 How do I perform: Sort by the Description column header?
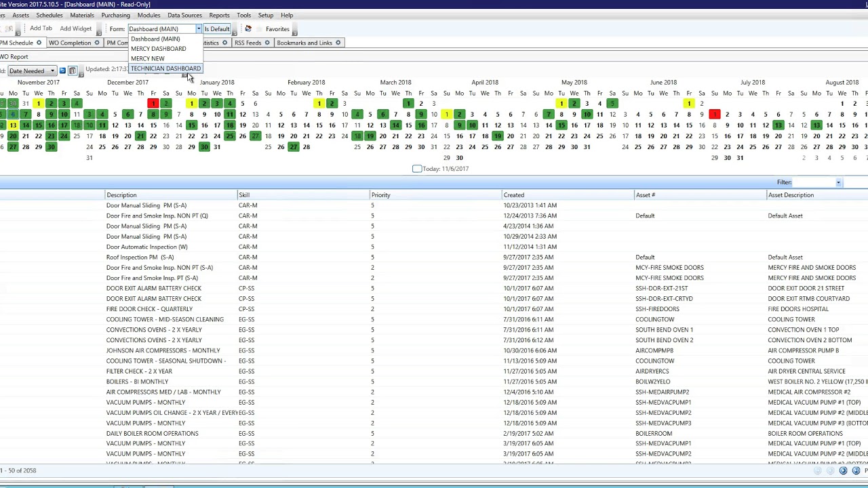pyautogui.click(x=170, y=195)
